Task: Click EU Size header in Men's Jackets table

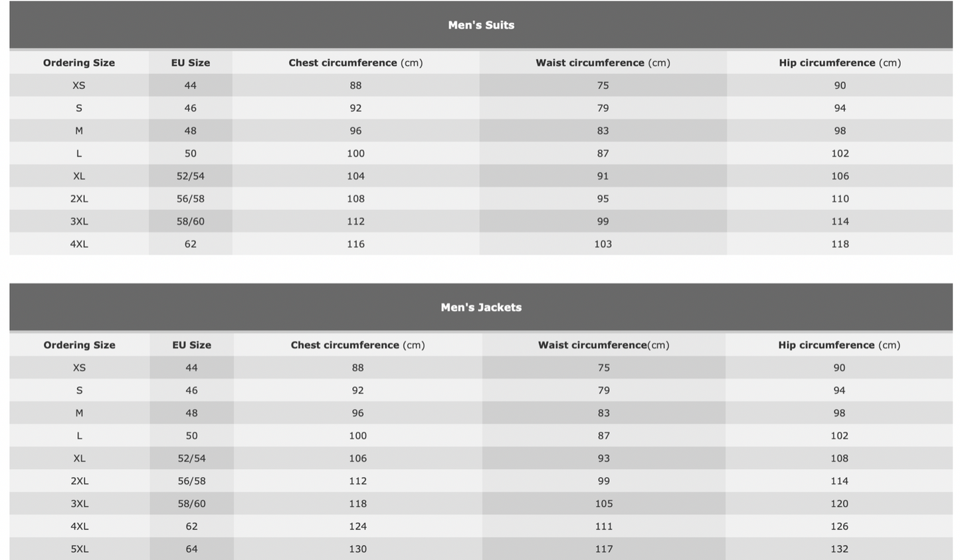Action: [x=191, y=345]
